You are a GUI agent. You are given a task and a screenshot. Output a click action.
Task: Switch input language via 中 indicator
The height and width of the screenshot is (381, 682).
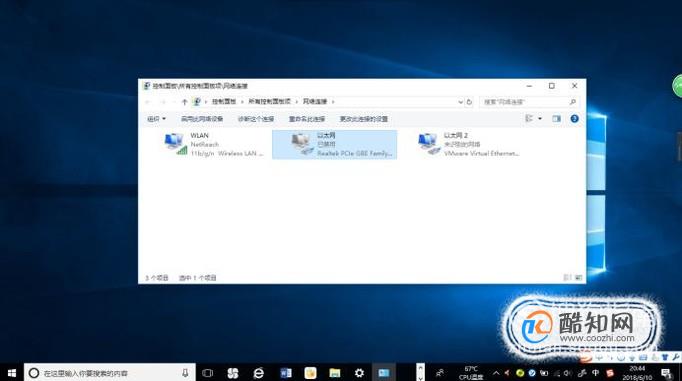coord(595,373)
